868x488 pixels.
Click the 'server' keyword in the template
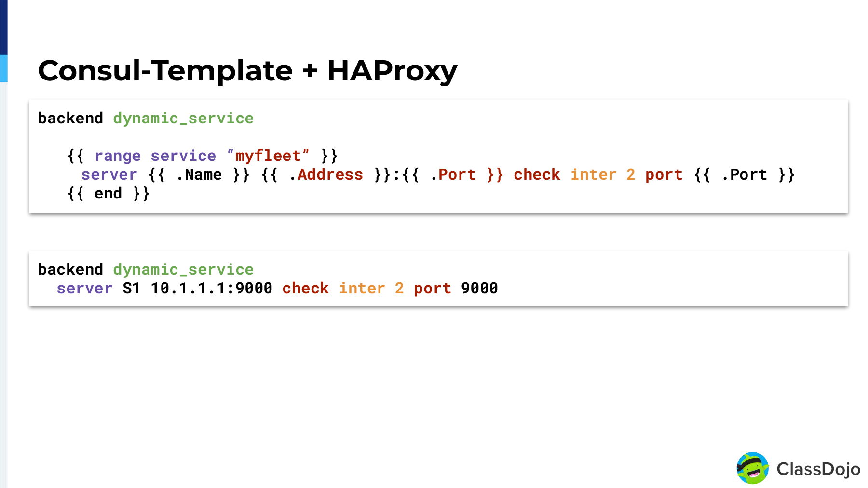(x=109, y=174)
